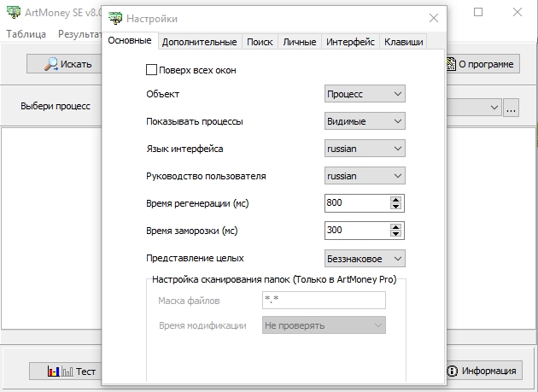Click the ArtMoney app icon in the title bar

point(14,12)
